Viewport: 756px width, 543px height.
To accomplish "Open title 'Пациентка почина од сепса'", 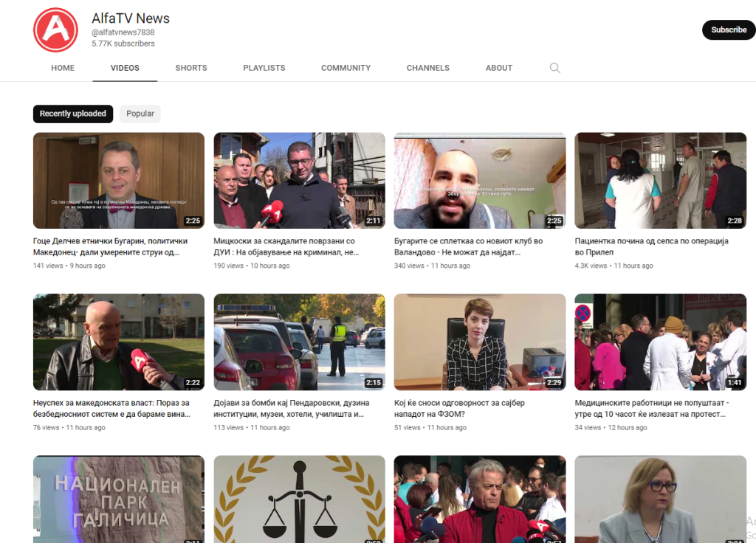I will (652, 246).
